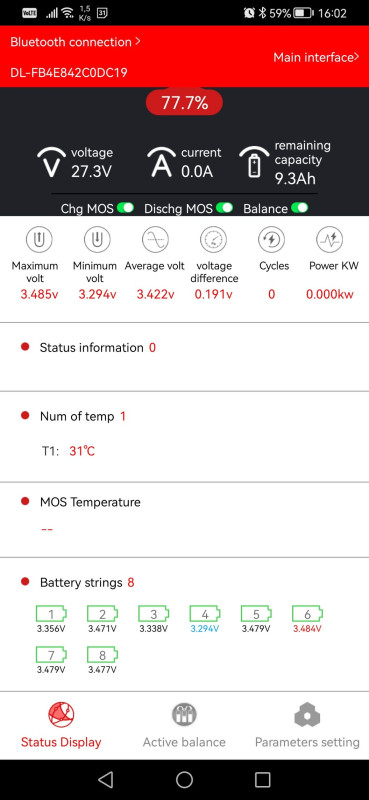This screenshot has height=800, width=369.
Task: Tap the 77.7% charge indicator
Action: [184, 103]
